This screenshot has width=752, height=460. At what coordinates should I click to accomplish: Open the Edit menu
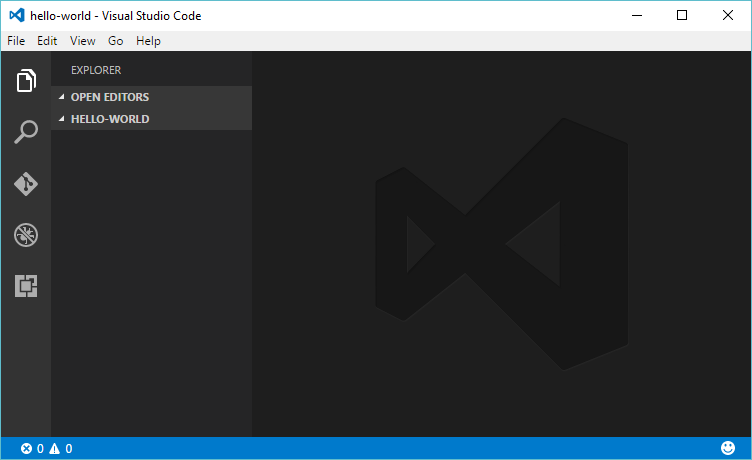[47, 41]
